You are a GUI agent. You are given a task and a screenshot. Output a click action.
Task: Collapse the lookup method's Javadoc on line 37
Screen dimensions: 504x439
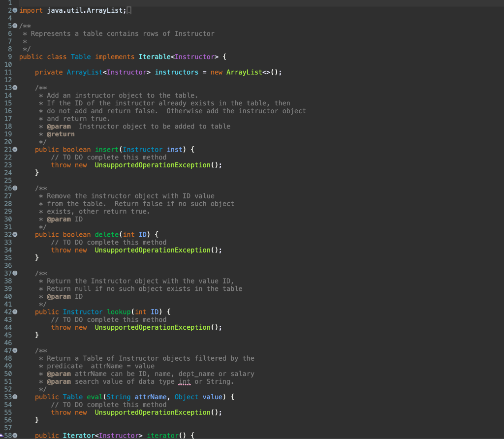pyautogui.click(x=15, y=273)
